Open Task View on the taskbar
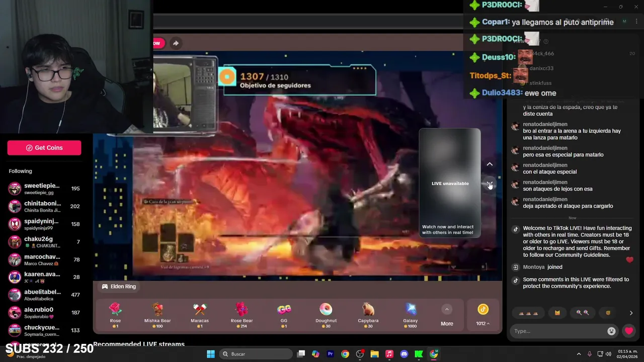 (x=301, y=354)
